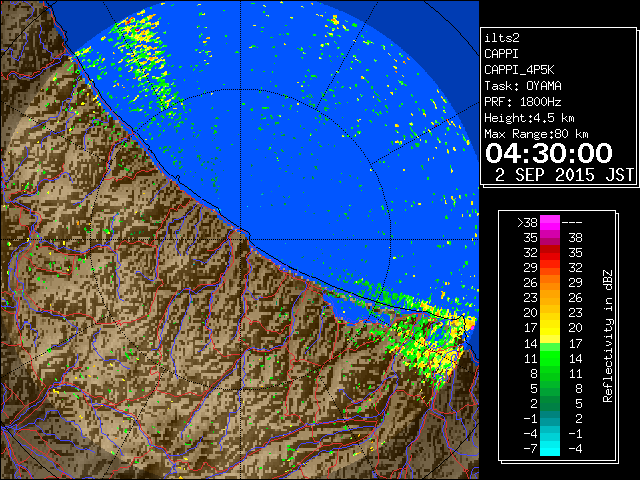Pick the bright green 11 dBZ legend color

(550, 358)
